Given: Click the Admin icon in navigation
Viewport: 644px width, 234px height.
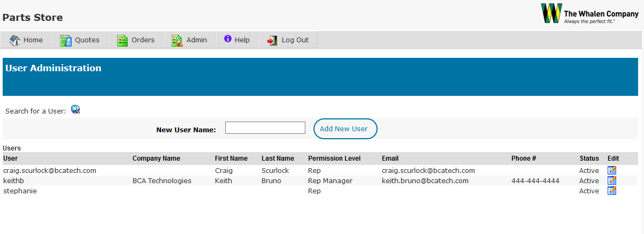Looking at the screenshot, I should [x=177, y=40].
